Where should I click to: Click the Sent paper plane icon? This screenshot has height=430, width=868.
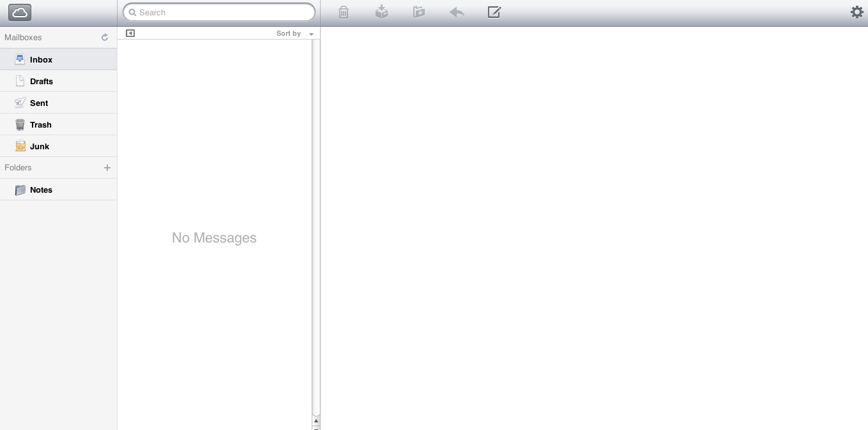coord(20,103)
